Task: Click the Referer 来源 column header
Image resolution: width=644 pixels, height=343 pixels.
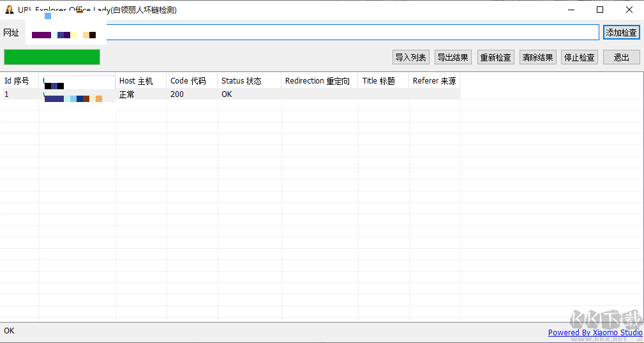Action: (x=434, y=81)
